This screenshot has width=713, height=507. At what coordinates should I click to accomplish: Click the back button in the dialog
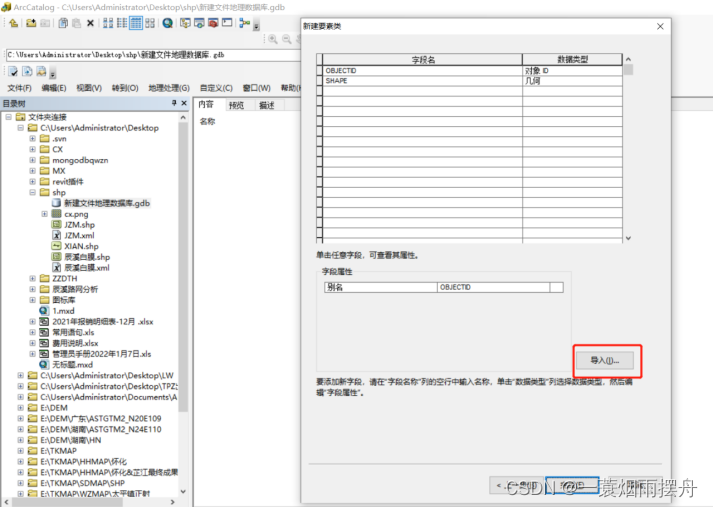coord(516,485)
